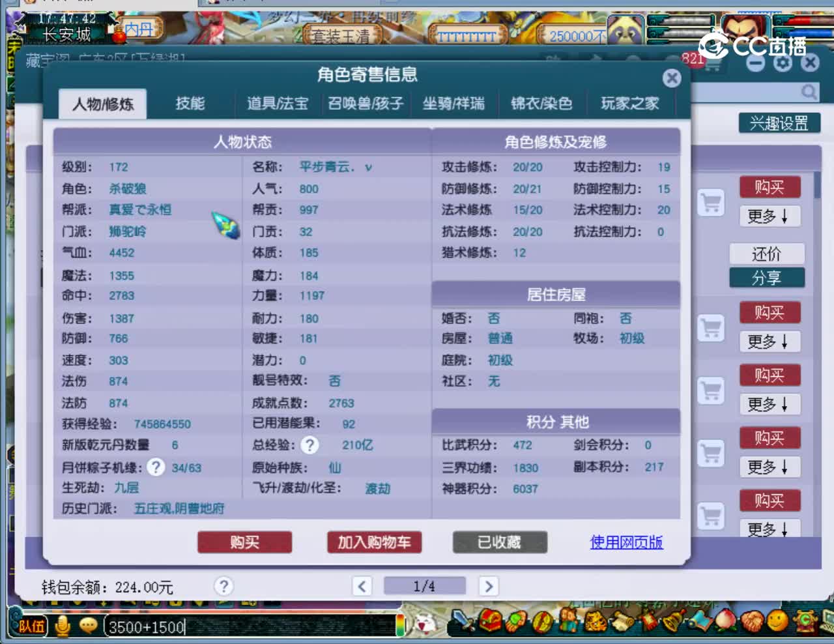Click the red 购买 button in dialog

point(244,542)
